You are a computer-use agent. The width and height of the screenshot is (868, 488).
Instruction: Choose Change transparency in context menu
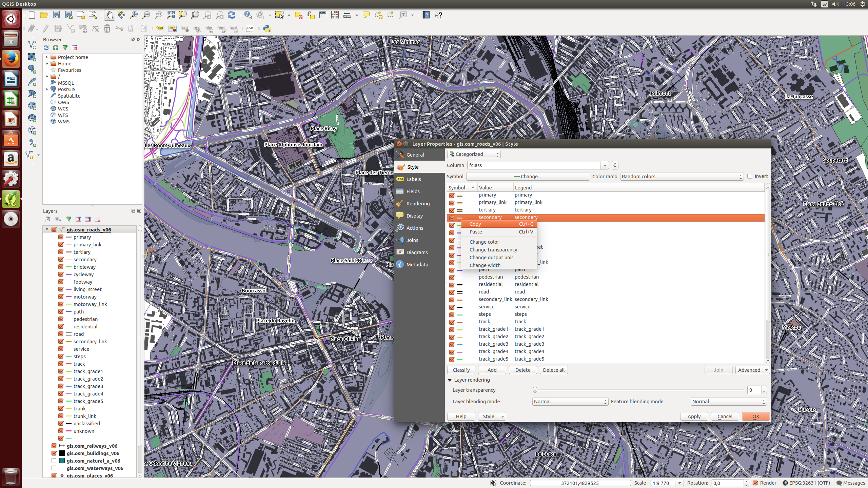coord(499,250)
